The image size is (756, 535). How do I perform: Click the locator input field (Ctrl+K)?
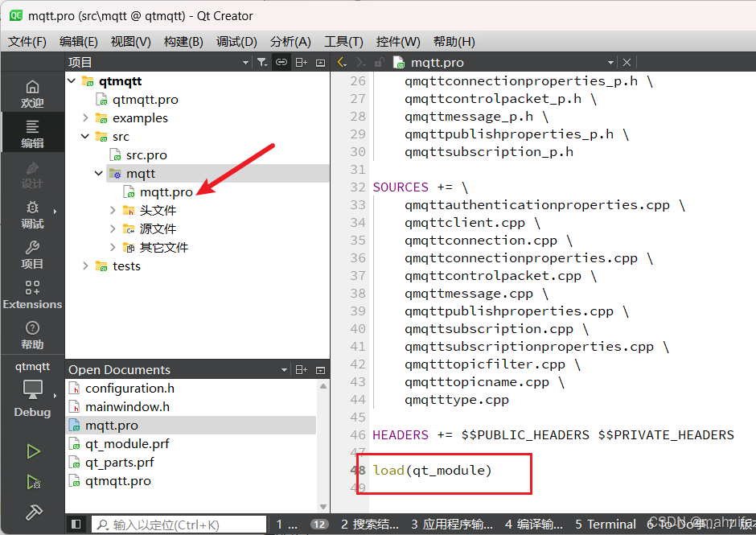tap(179, 525)
